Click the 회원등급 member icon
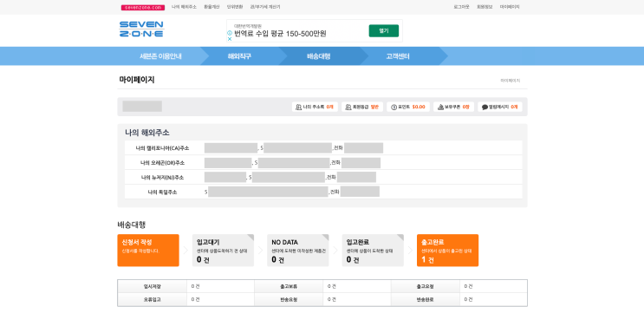This screenshot has width=644, height=313. coord(348,107)
